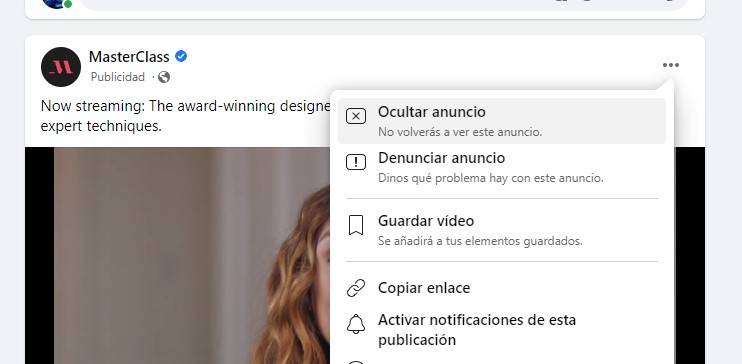Viewport: 742px width, 364px height.
Task: Click the "Now streaming" post caption text
Action: (x=185, y=116)
